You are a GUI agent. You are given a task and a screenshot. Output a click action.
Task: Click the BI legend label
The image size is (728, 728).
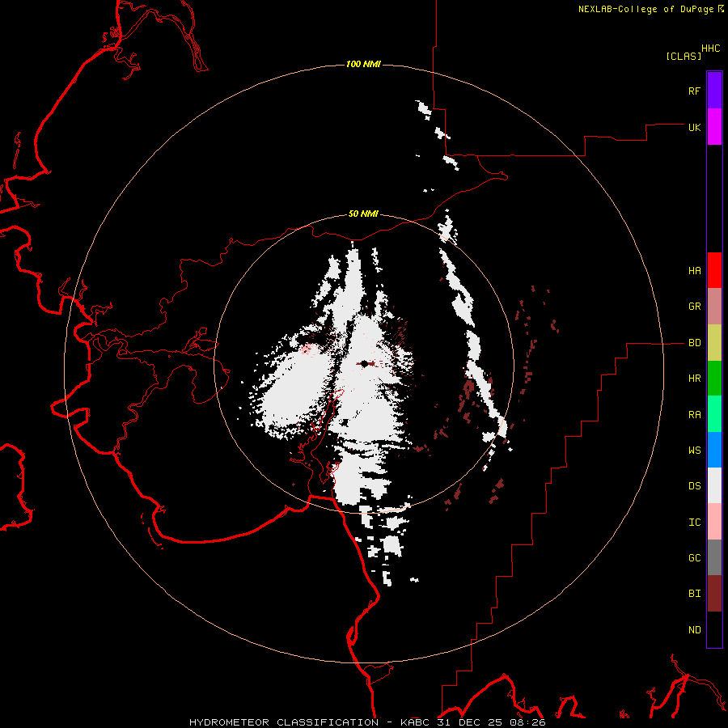[x=694, y=594]
